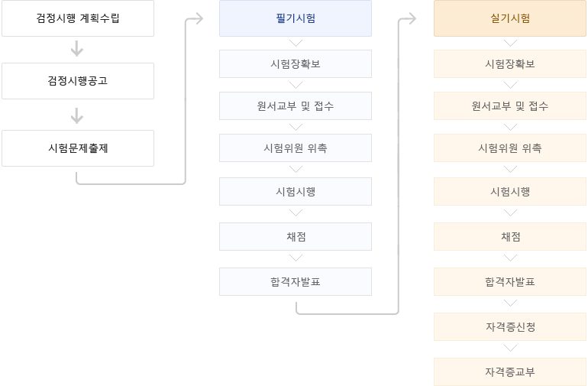The width and height of the screenshot is (588, 386).
Task: Select the orange 시험시행 box under 실기시험
Action: pyautogui.click(x=510, y=191)
